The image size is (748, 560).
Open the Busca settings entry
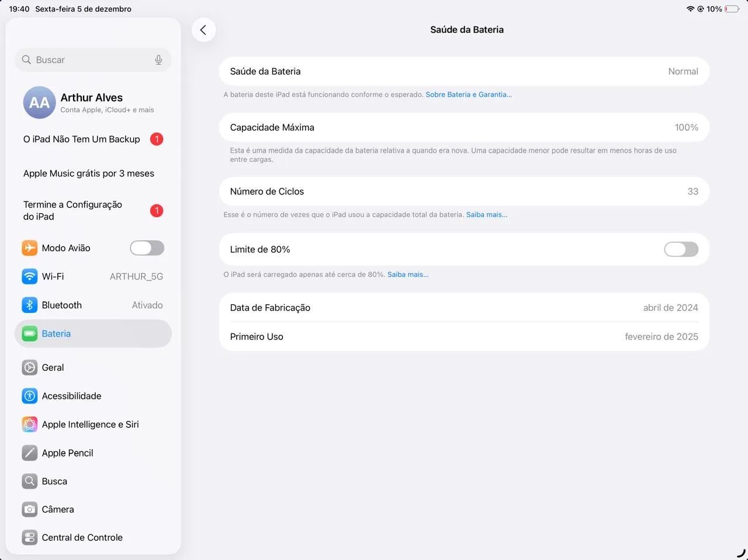pyautogui.click(x=54, y=481)
